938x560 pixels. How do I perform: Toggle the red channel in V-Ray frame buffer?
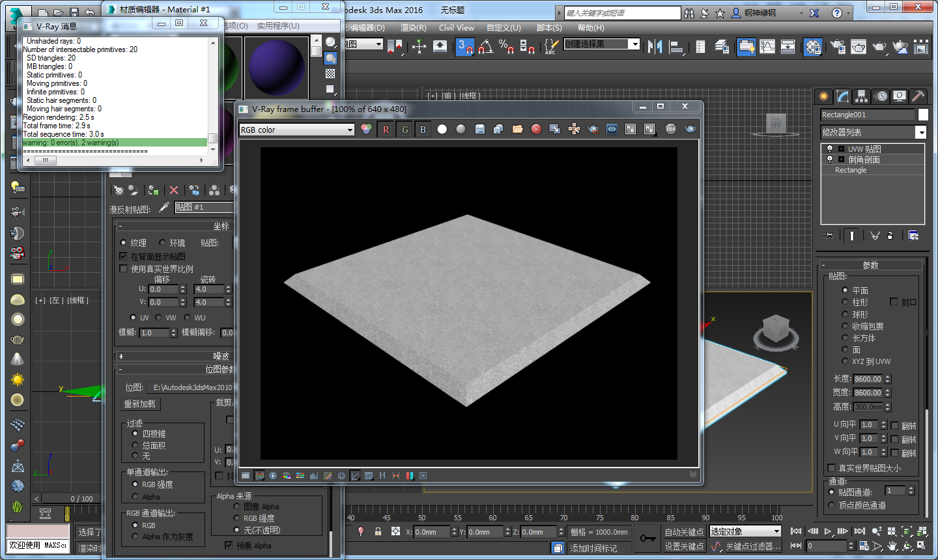pos(386,130)
